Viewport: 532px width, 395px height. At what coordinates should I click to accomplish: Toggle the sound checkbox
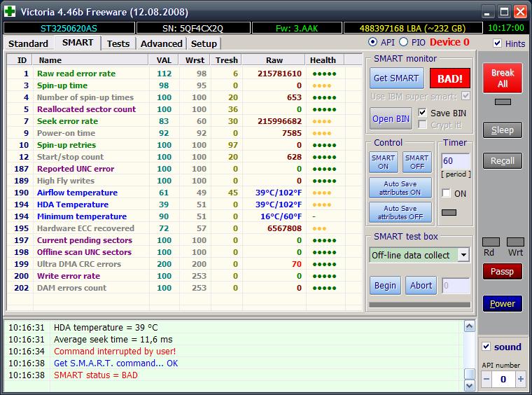coord(486,347)
